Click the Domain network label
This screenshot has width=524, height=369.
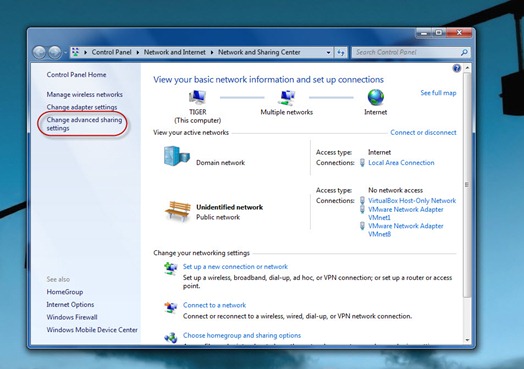pos(220,163)
